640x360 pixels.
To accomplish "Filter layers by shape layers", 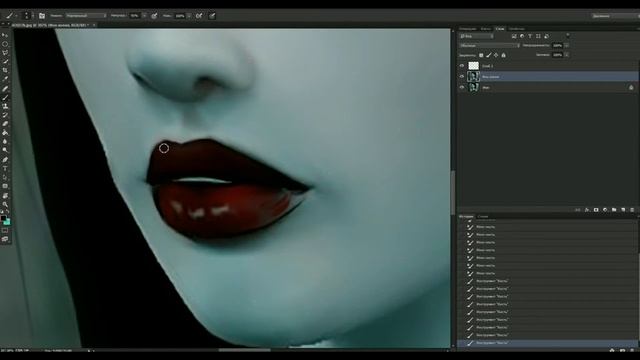I will (x=538, y=36).
